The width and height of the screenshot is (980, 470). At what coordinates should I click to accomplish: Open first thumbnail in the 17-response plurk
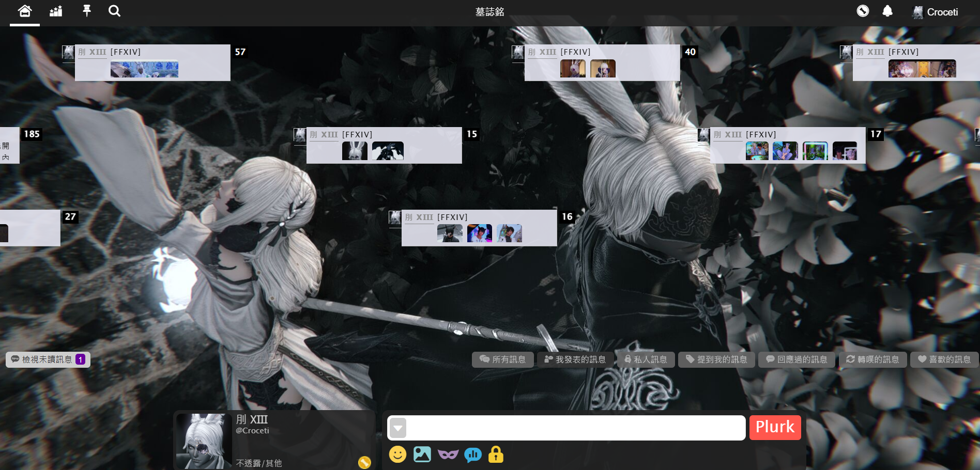(757, 151)
